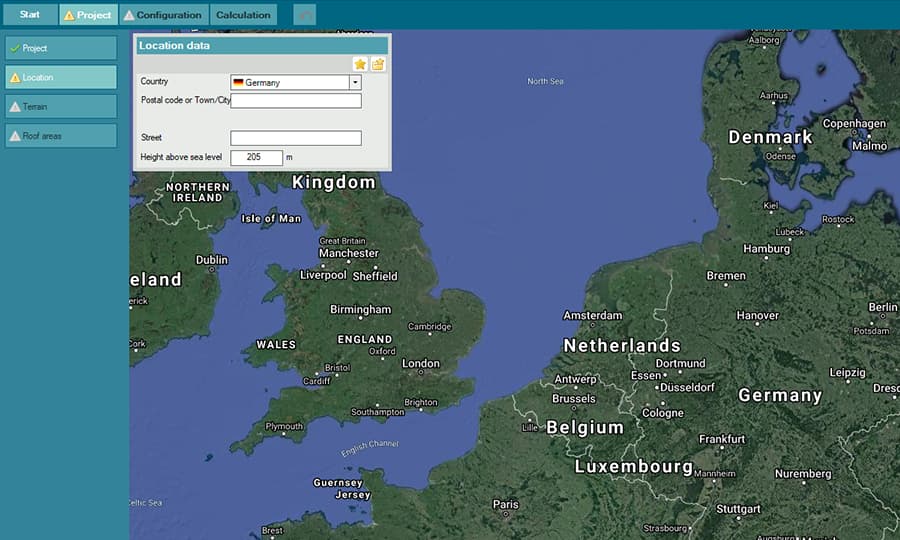Image resolution: width=900 pixels, height=540 pixels.
Task: Open the Start tab
Action: [x=30, y=15]
